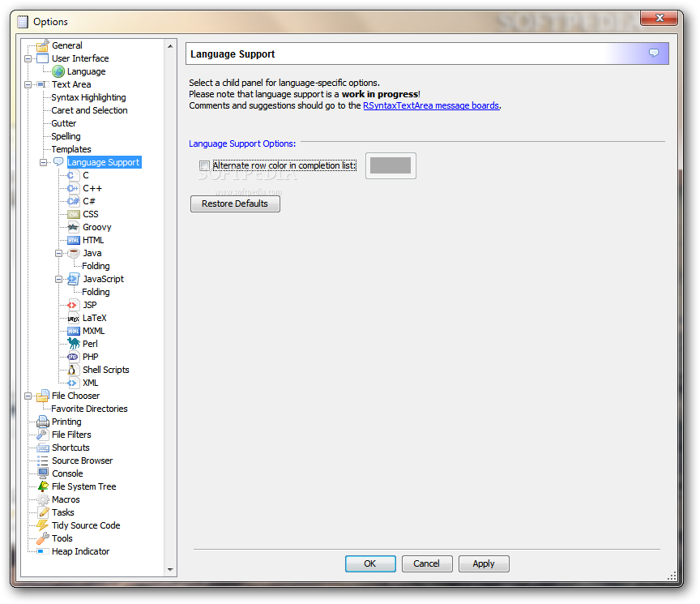
Task: Click the LaTeX icon
Action: 73,319
